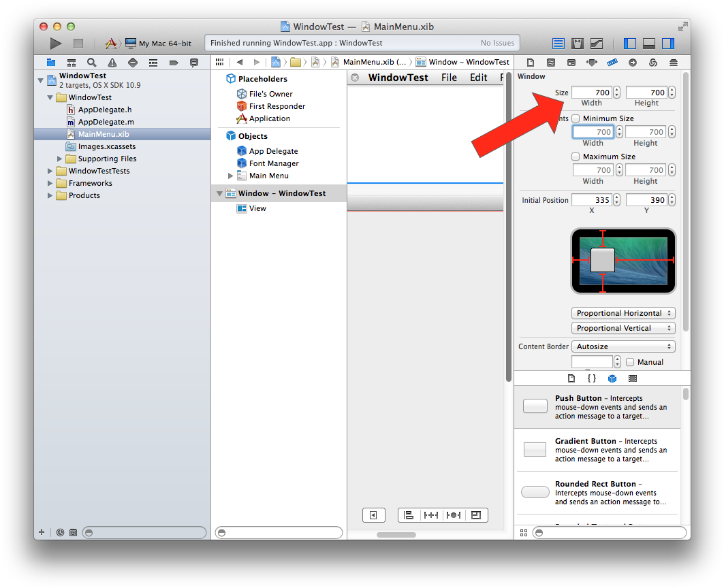Open the Size inspector ruler tab
Viewport: 724px width, 588px height.
(x=612, y=63)
